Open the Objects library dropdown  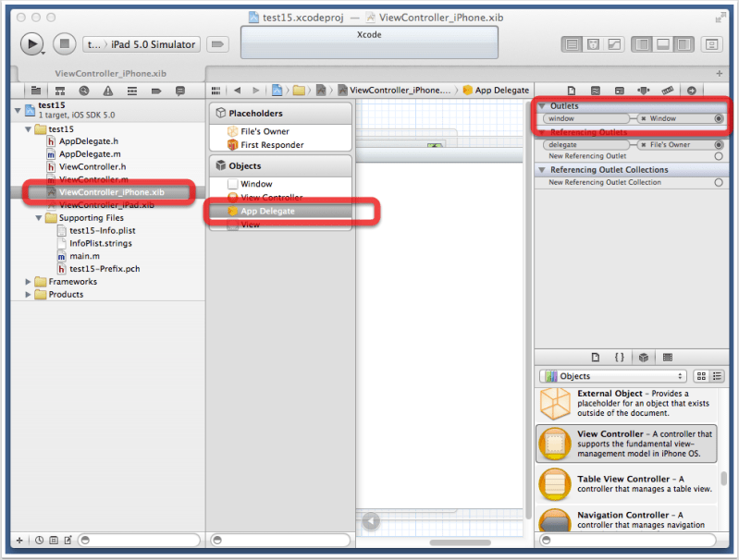tap(612, 376)
